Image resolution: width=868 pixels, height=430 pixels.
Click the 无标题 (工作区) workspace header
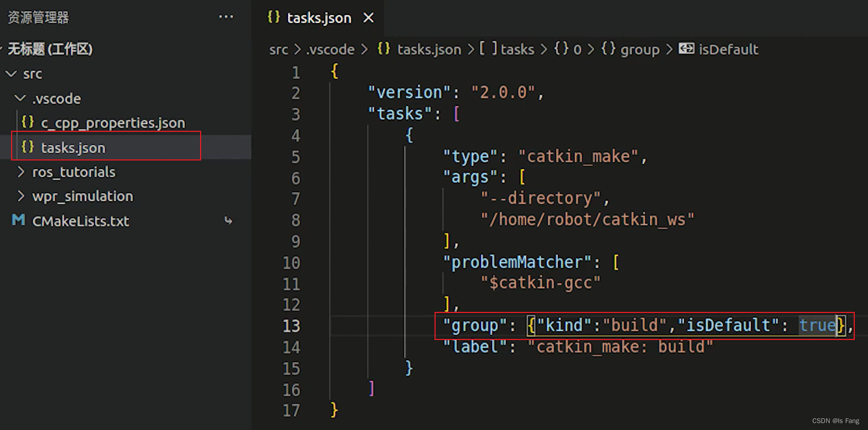pyautogui.click(x=50, y=49)
